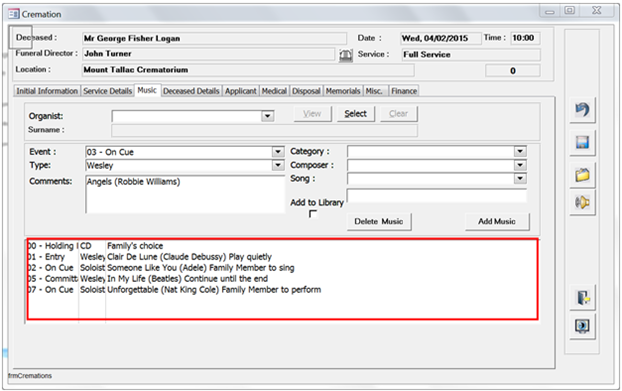This screenshot has width=622, height=391.
Task: Open the Deceased Details tab
Action: coord(191,91)
